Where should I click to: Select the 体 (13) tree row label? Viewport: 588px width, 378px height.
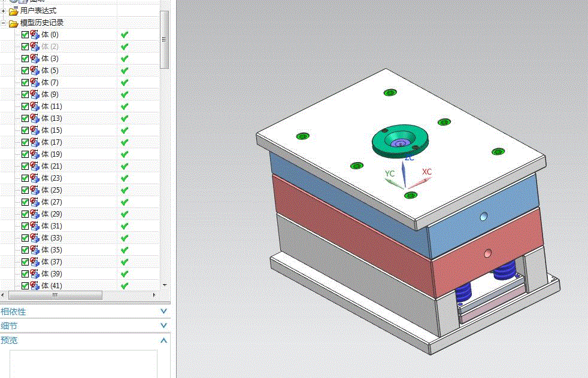[x=51, y=118]
